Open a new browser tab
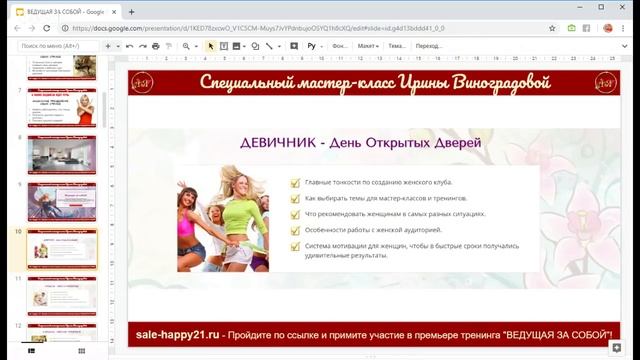The width and height of the screenshot is (640, 360). tap(131, 12)
